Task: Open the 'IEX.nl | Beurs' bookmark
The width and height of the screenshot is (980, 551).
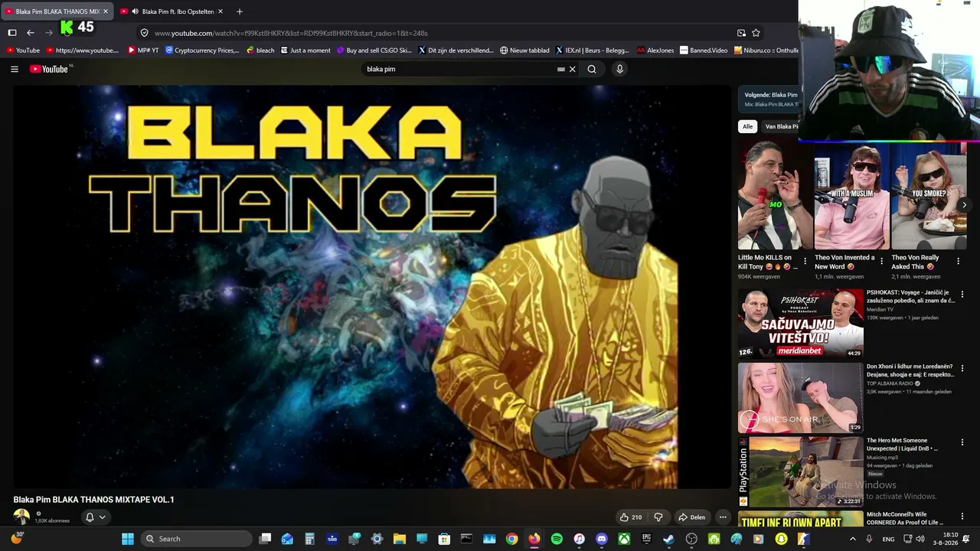Action: pyautogui.click(x=593, y=51)
